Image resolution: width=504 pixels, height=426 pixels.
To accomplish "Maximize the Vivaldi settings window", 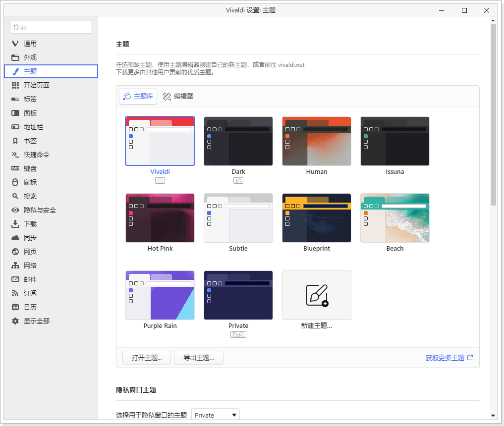I will point(464,10).
